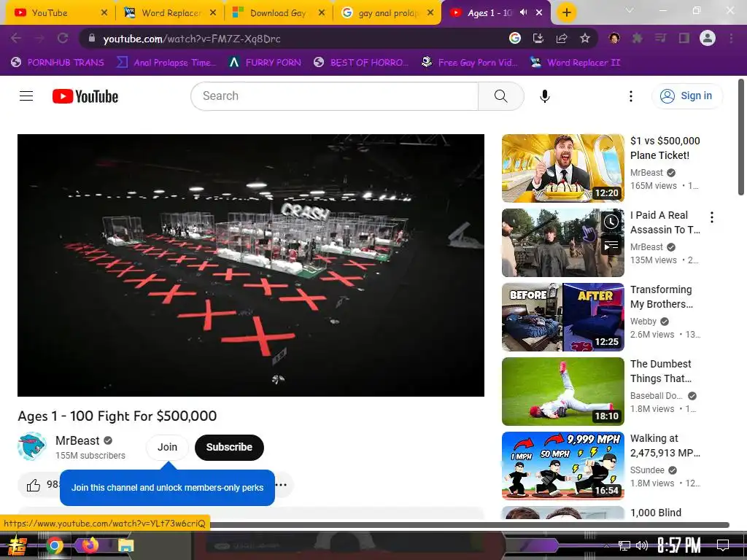Screen dimensions: 747x560
Task: Open the media controls toolbar icon
Action: (660, 38)
